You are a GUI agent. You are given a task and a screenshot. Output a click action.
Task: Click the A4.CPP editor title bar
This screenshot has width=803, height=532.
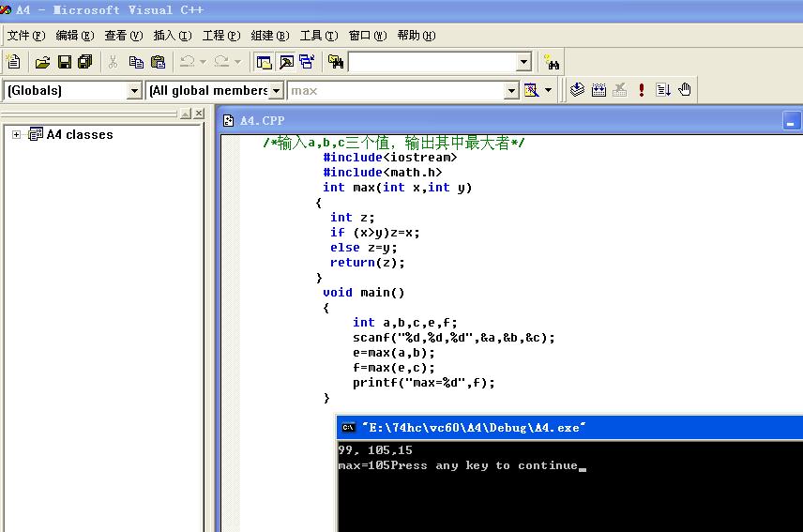click(509, 121)
